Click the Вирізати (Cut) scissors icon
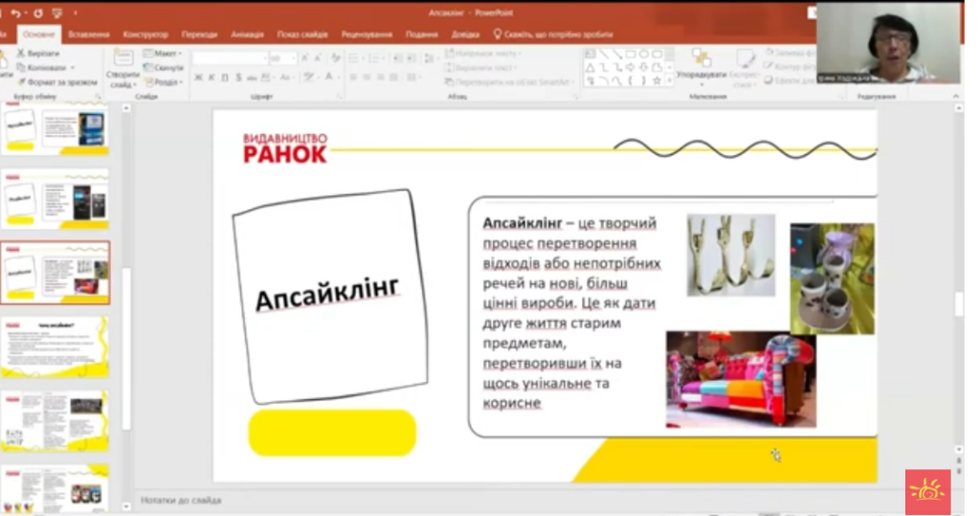The height and width of the screenshot is (516, 980). pyautogui.click(x=20, y=54)
